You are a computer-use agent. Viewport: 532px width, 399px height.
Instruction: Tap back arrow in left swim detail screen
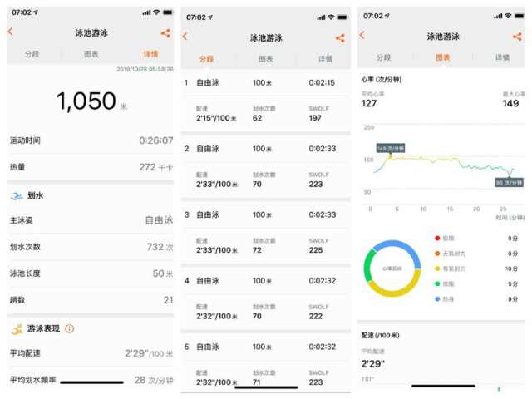point(10,32)
